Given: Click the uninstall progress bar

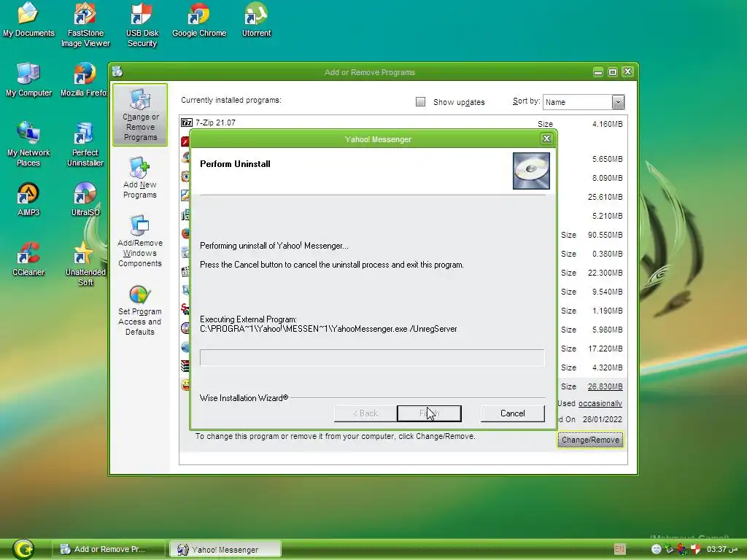Looking at the screenshot, I should (x=372, y=357).
